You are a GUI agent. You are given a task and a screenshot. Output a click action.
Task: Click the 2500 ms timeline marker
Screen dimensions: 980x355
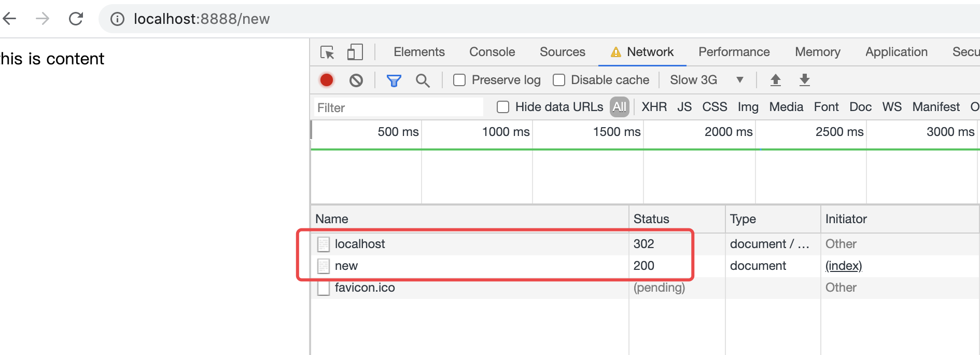(x=839, y=132)
